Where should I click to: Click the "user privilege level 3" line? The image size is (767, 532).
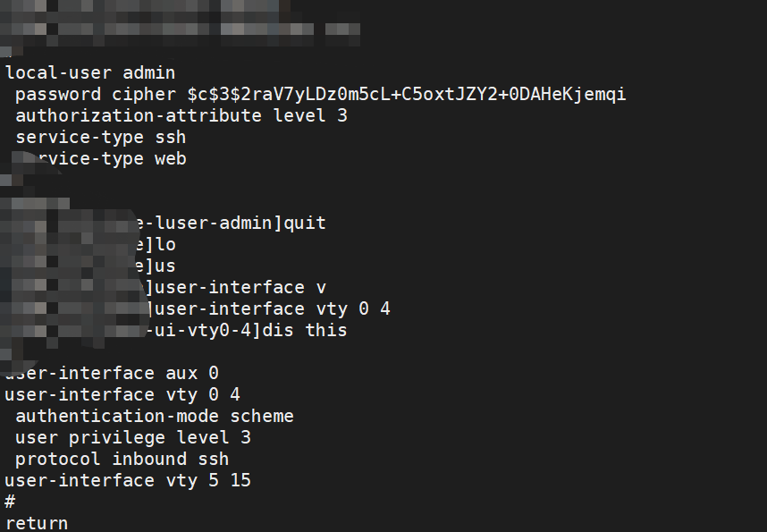[x=133, y=437]
